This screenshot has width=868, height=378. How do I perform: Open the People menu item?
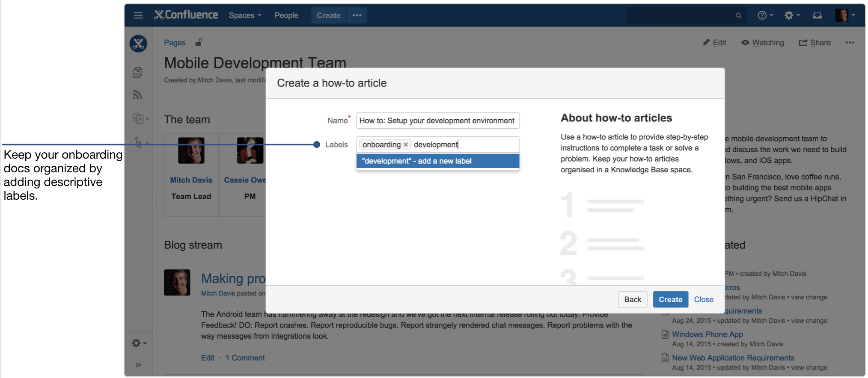pyautogui.click(x=286, y=15)
